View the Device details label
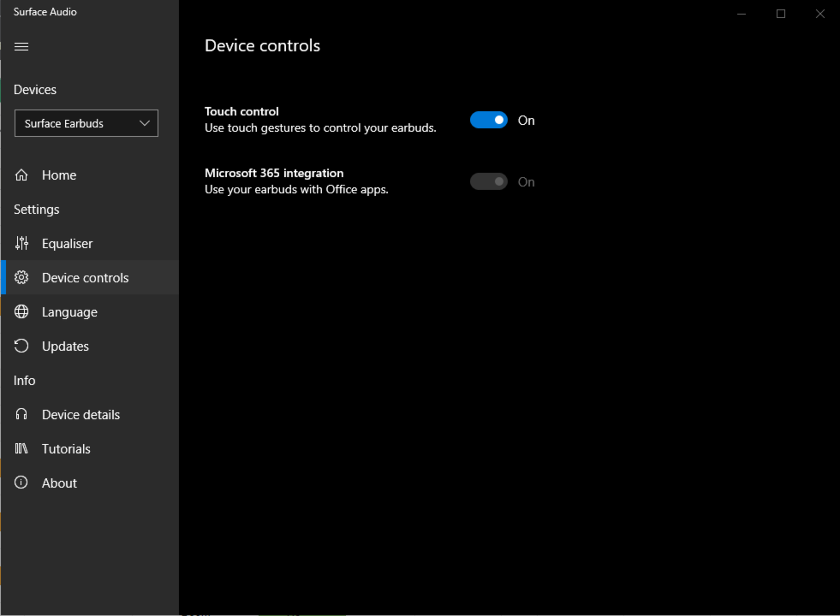840x616 pixels. 80,415
